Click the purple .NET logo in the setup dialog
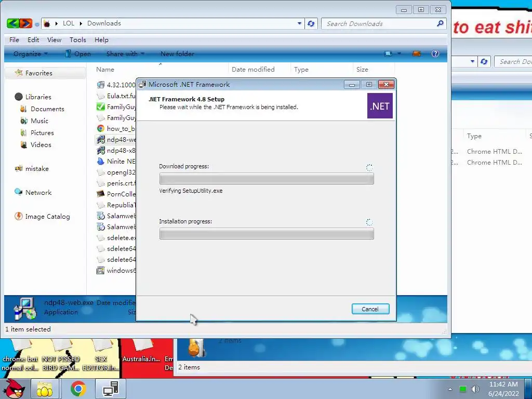 380,106
